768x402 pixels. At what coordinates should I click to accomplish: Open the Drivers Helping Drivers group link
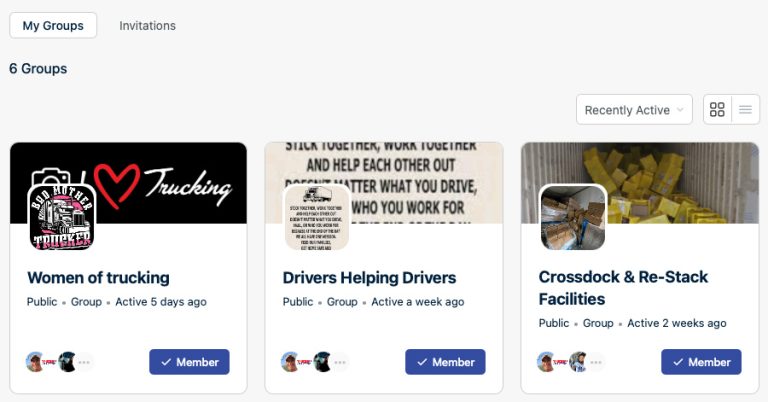(369, 278)
